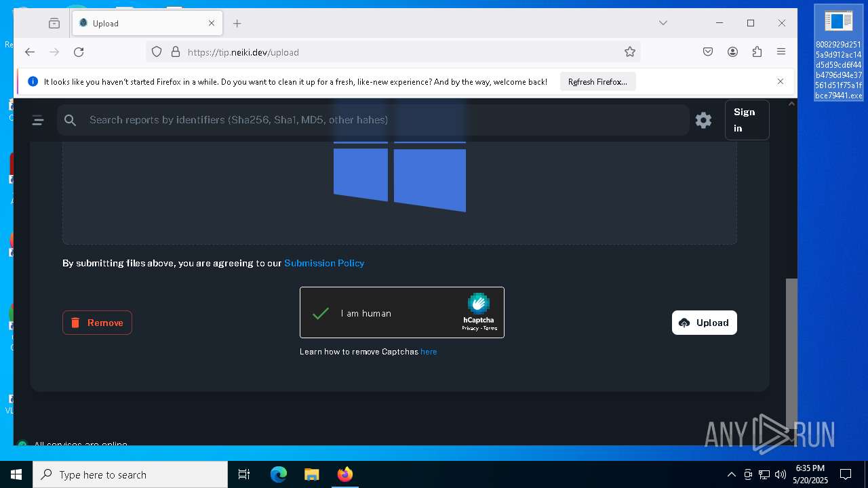The width and height of the screenshot is (868, 488).
Task: Select the desktop exe file icon
Action: [x=839, y=54]
